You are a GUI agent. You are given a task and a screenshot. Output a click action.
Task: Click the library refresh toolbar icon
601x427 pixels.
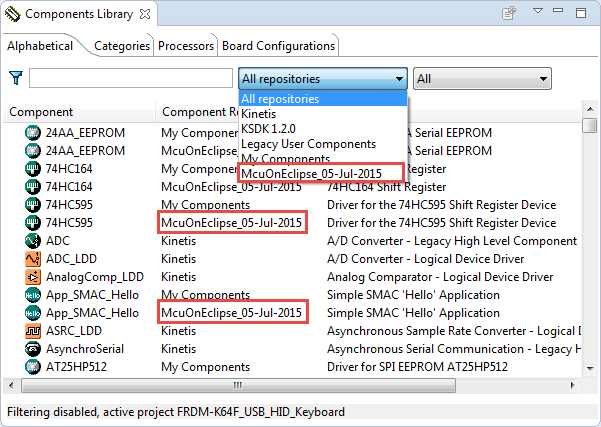509,14
